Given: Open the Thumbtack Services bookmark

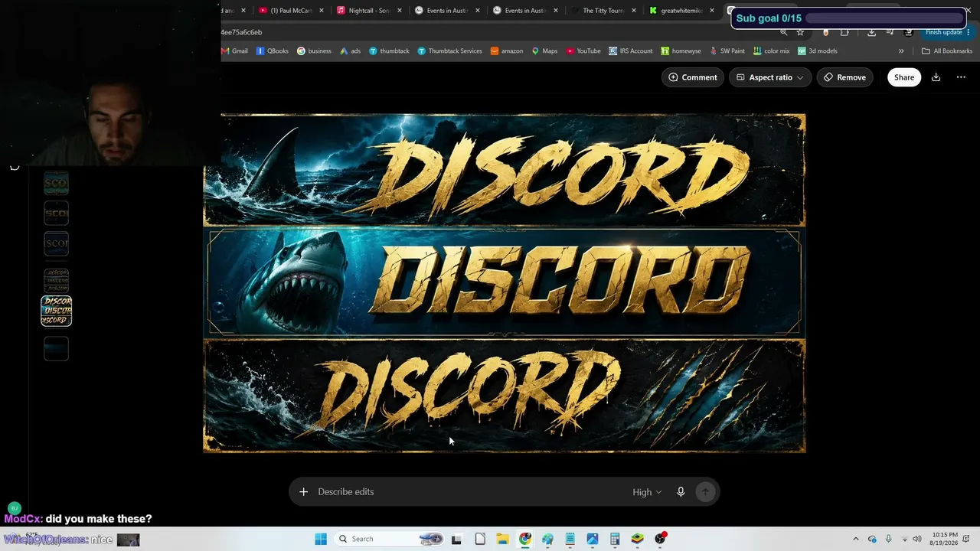Looking at the screenshot, I should [450, 51].
